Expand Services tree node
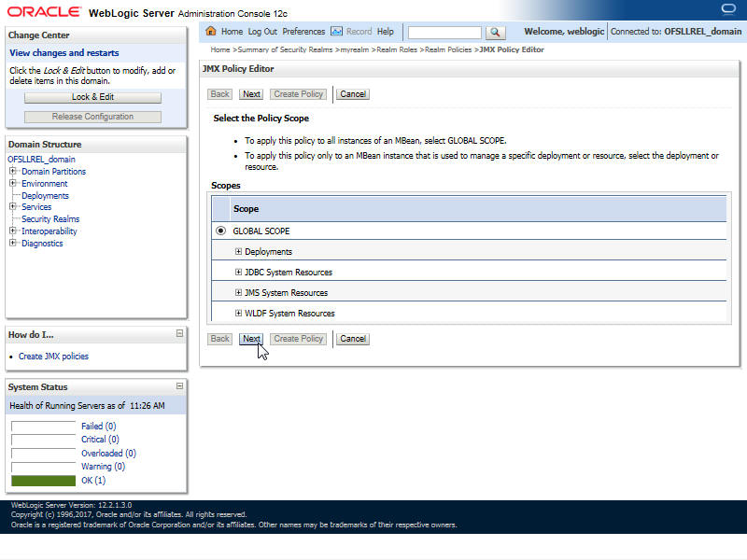747x560 pixels. click(13, 206)
